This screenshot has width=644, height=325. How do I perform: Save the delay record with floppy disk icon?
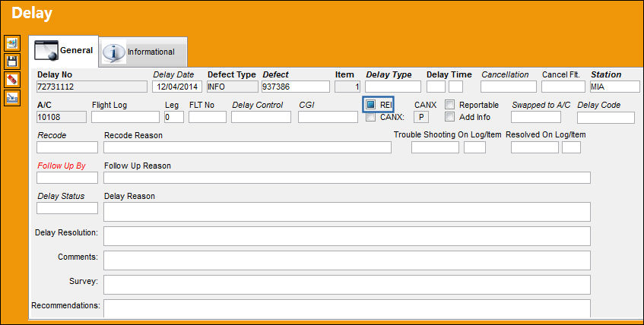[x=12, y=62]
